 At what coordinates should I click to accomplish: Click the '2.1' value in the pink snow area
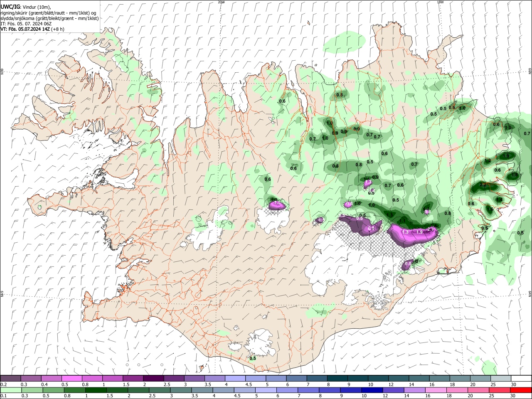click(431, 229)
